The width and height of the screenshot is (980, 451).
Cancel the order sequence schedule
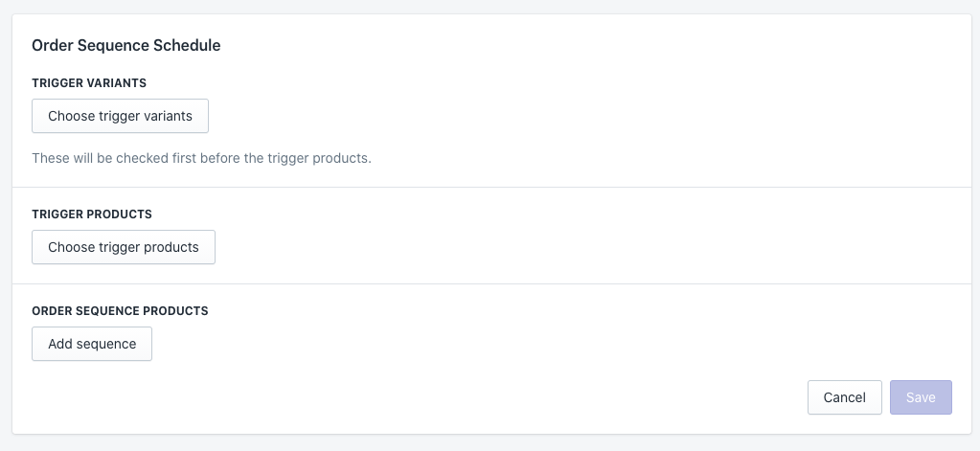(844, 397)
